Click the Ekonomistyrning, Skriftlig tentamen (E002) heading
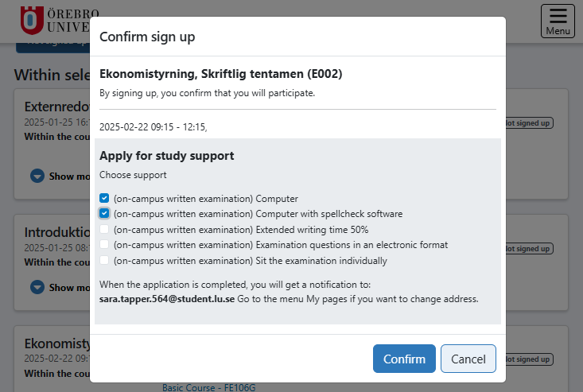 click(220, 74)
